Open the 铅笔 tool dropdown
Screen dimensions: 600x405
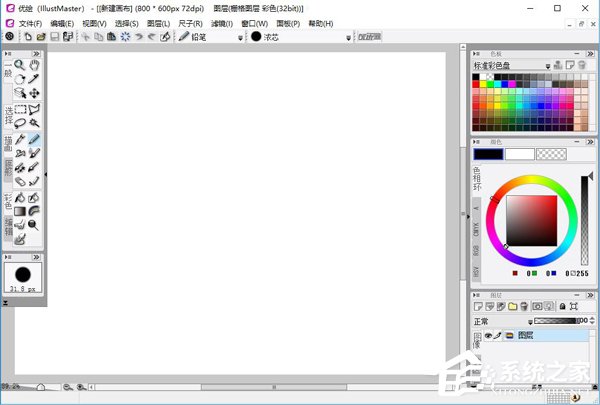click(x=240, y=38)
